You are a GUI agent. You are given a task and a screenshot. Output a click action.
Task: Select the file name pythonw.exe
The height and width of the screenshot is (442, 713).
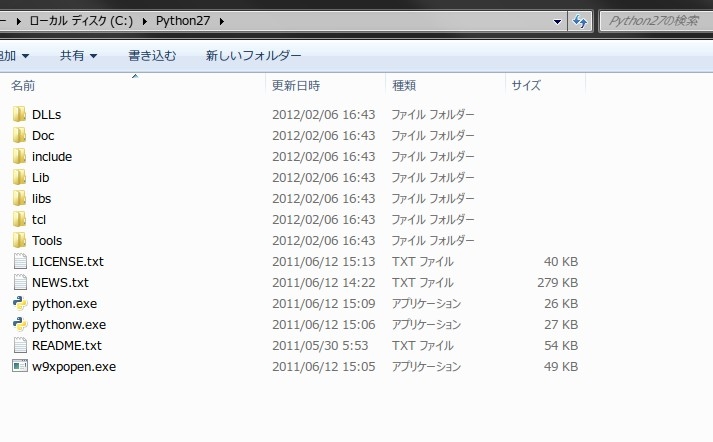[x=69, y=325]
